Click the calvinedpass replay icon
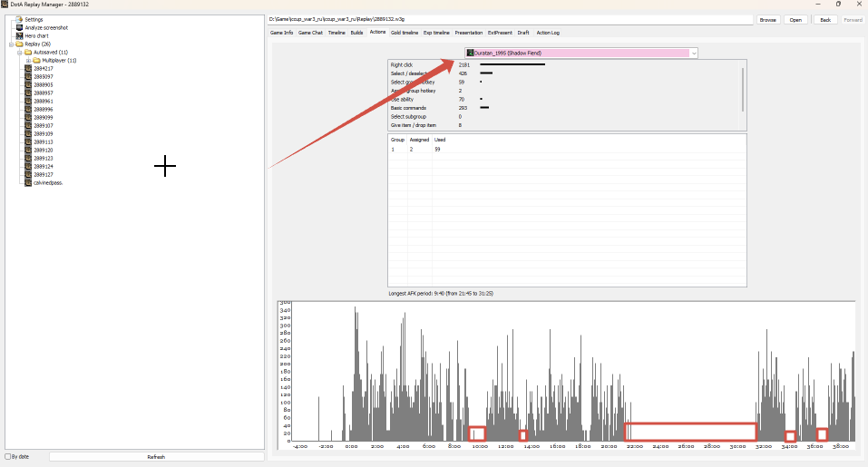This screenshot has height=467, width=868. tap(28, 182)
